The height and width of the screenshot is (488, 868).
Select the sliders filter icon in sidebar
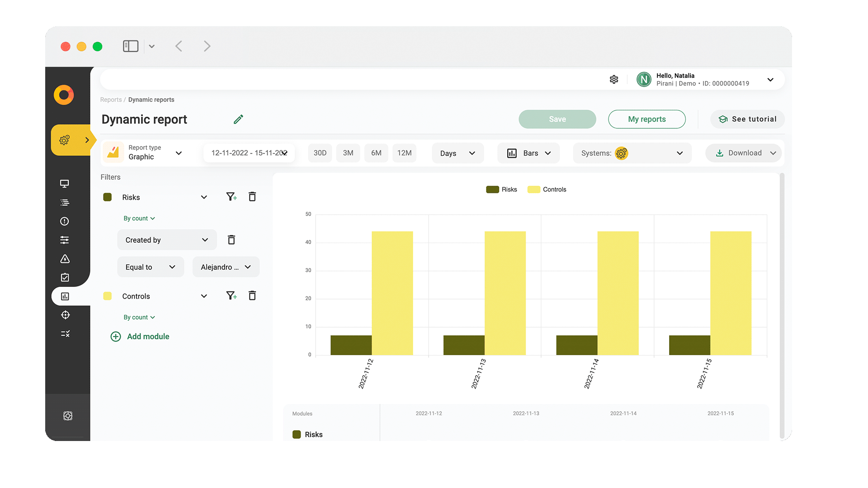[x=65, y=240]
